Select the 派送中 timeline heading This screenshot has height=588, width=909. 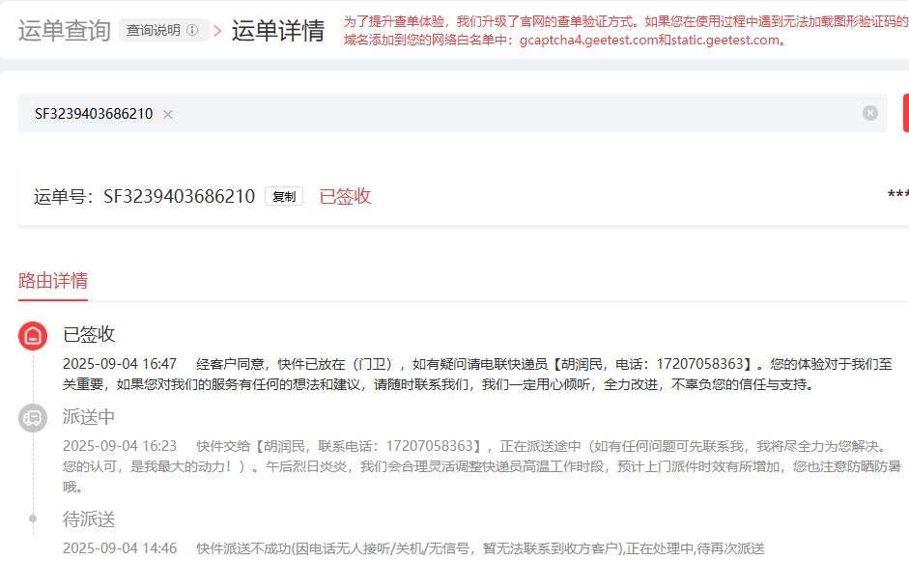pos(89,417)
